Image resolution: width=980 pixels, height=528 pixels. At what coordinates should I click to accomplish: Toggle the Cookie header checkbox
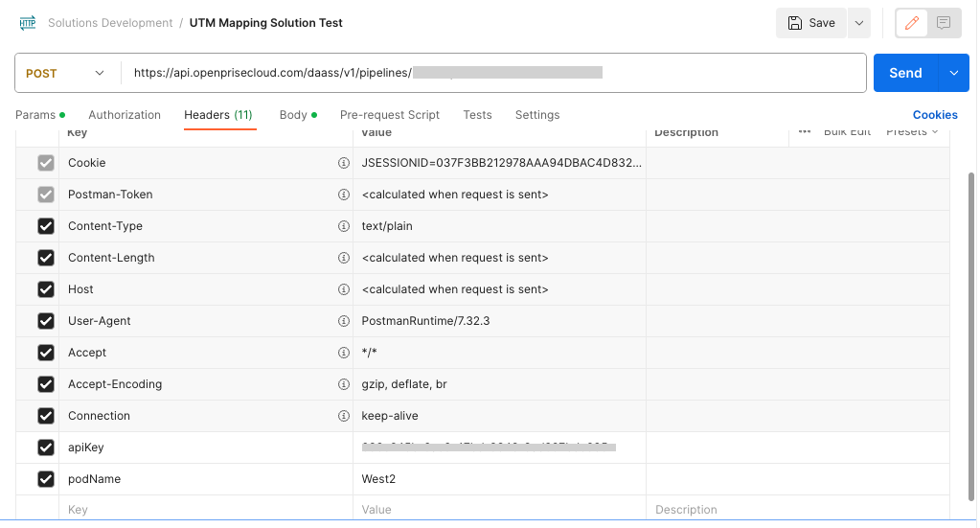pos(46,163)
